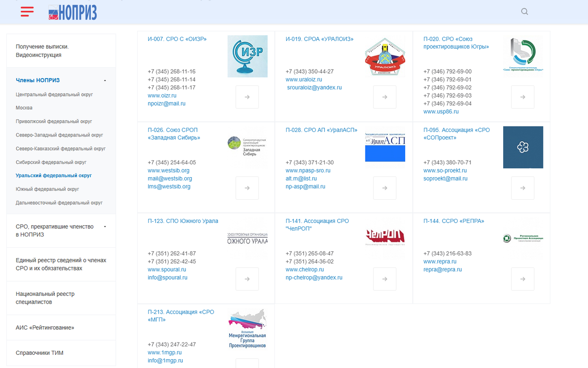Open П-144. ССРО «РЕПРА» title
This screenshot has height=368, width=588.
pos(454,221)
